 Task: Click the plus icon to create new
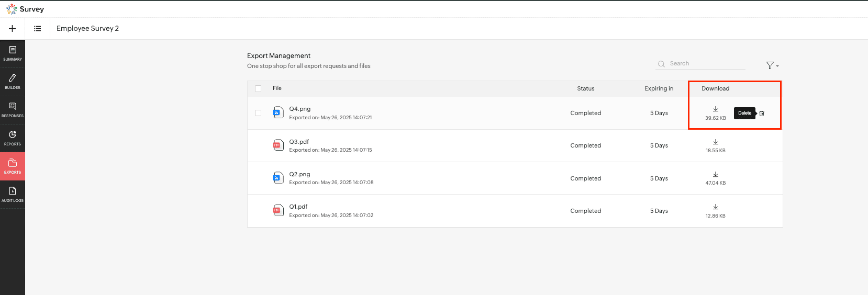coord(13,29)
